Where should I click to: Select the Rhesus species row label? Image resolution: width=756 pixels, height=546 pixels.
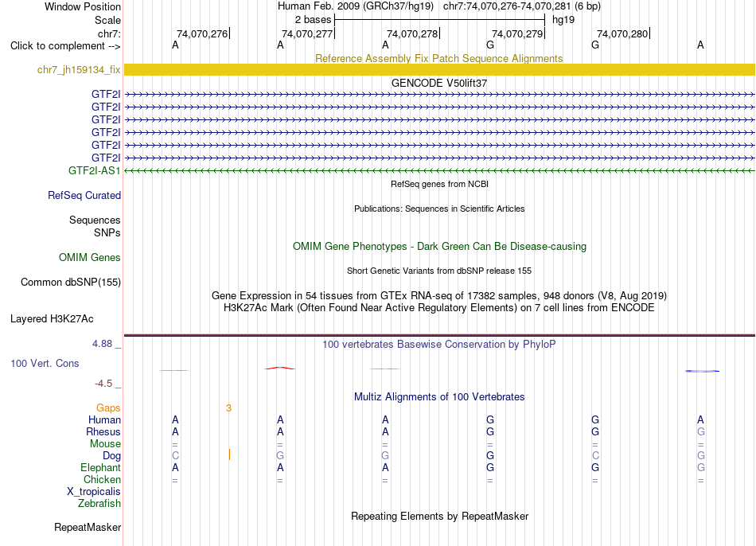tap(103, 431)
